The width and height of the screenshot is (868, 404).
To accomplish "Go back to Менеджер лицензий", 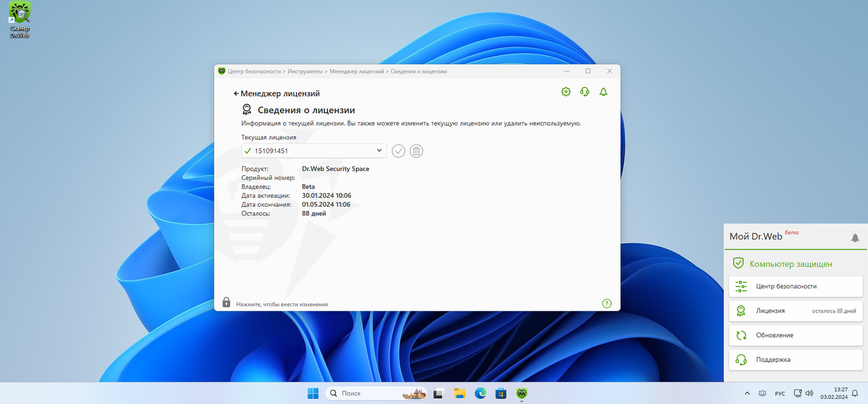I will coord(277,93).
